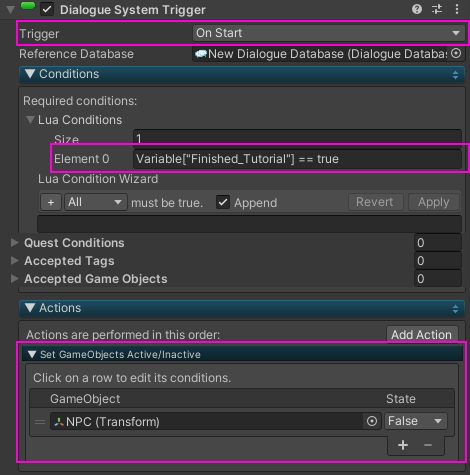Collapse the Lua Conditions foldout
The height and width of the screenshot is (475, 470).
[30, 120]
